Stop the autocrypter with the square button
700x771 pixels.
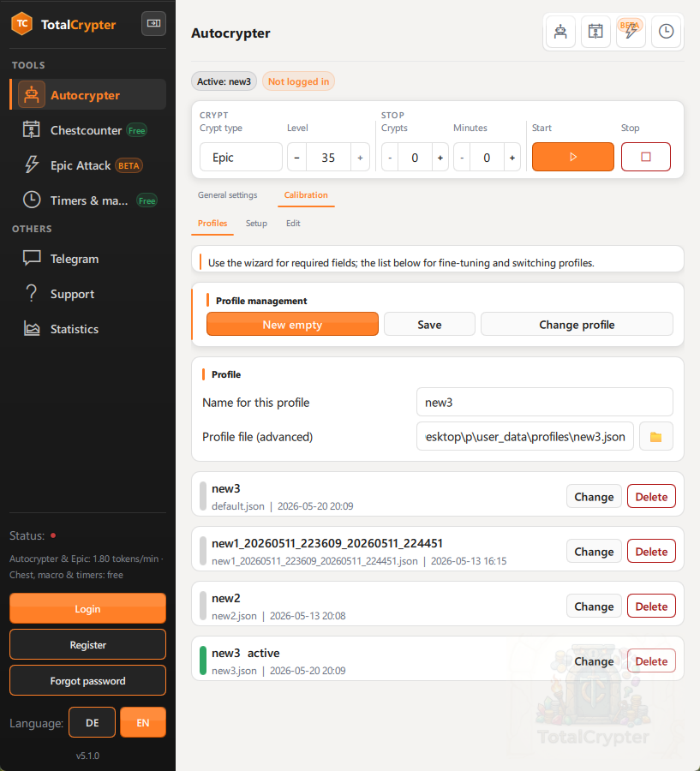(x=646, y=157)
